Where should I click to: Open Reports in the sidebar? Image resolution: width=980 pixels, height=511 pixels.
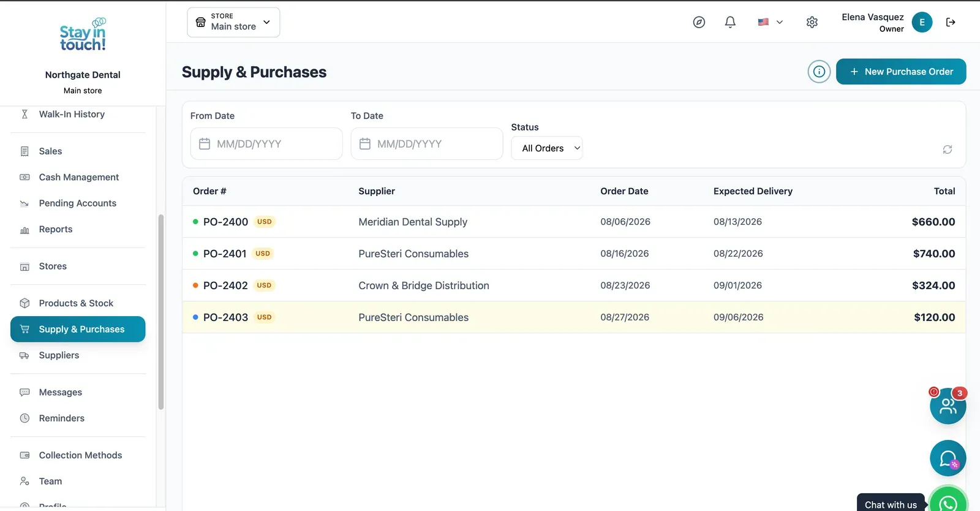(78, 229)
